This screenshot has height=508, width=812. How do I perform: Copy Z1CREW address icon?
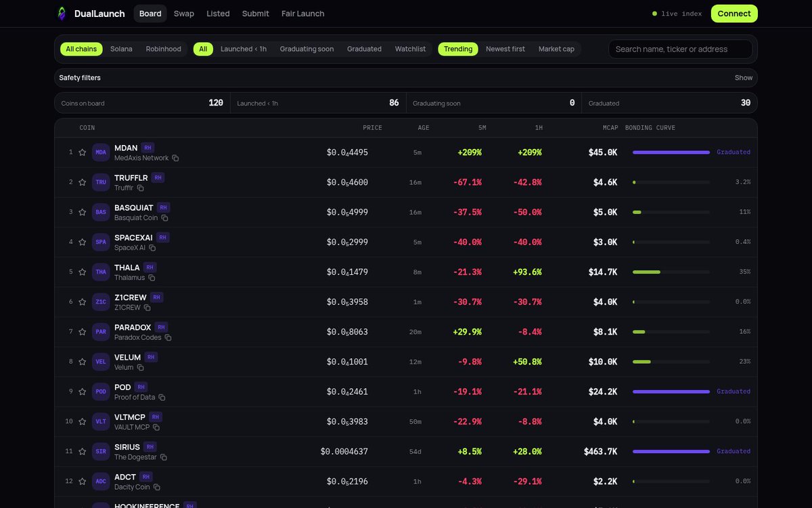pyautogui.click(x=147, y=308)
